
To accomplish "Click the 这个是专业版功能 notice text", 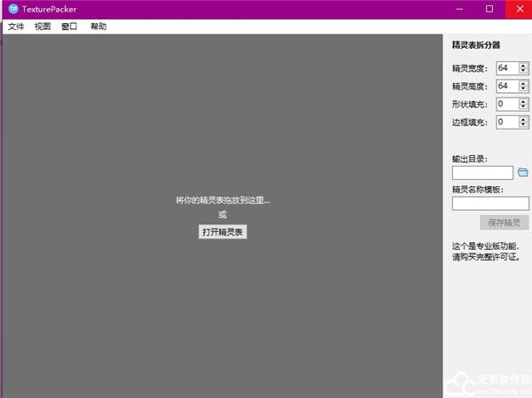I will point(486,252).
